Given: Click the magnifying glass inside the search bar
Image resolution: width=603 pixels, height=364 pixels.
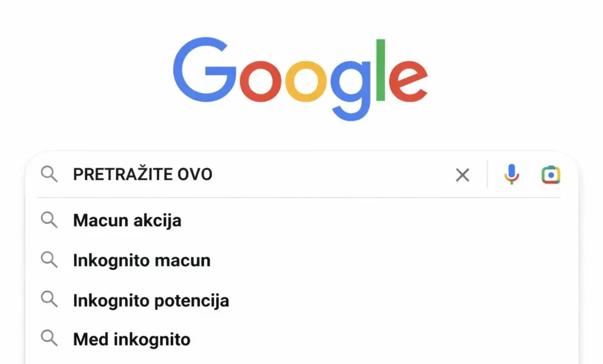Looking at the screenshot, I should pos(49,174).
